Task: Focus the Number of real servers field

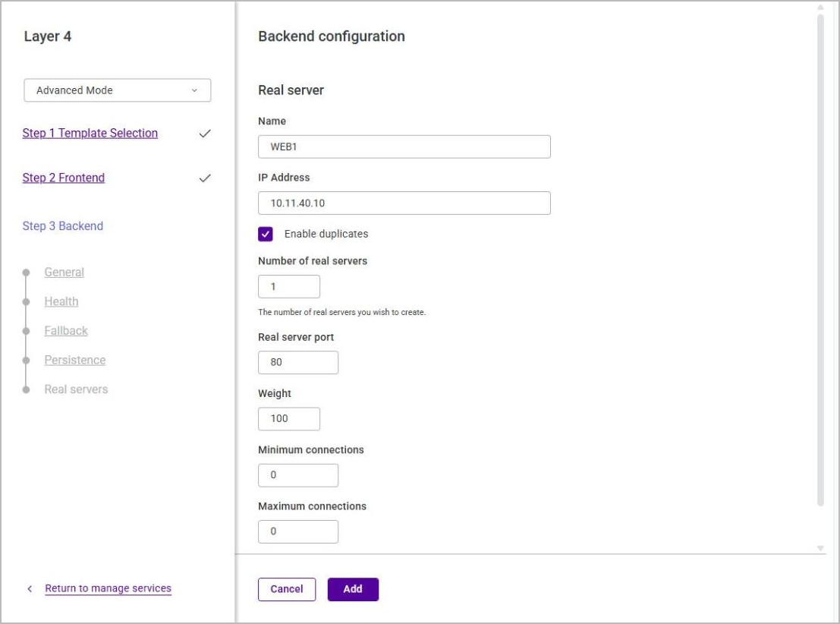Action: point(289,286)
